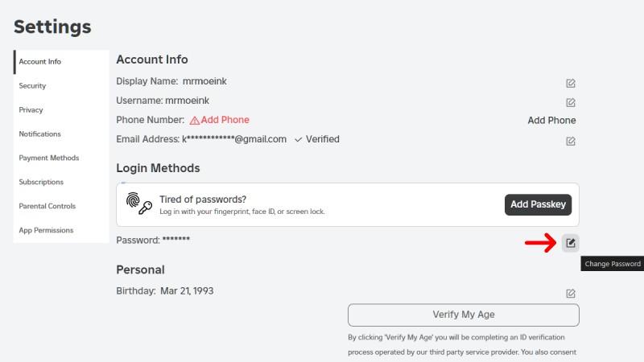Viewport: 644px width, 362px height.
Task: Click the Username edit icon
Action: click(x=571, y=102)
